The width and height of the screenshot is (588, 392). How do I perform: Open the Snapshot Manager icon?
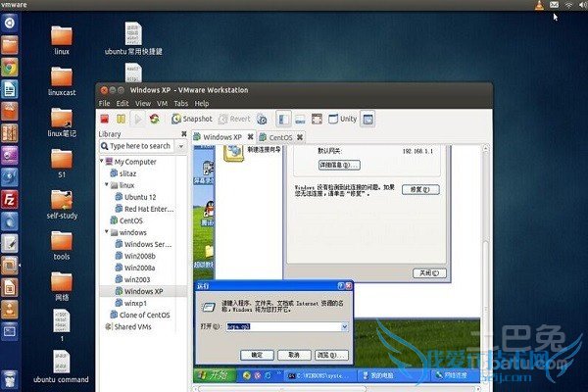coord(262,119)
